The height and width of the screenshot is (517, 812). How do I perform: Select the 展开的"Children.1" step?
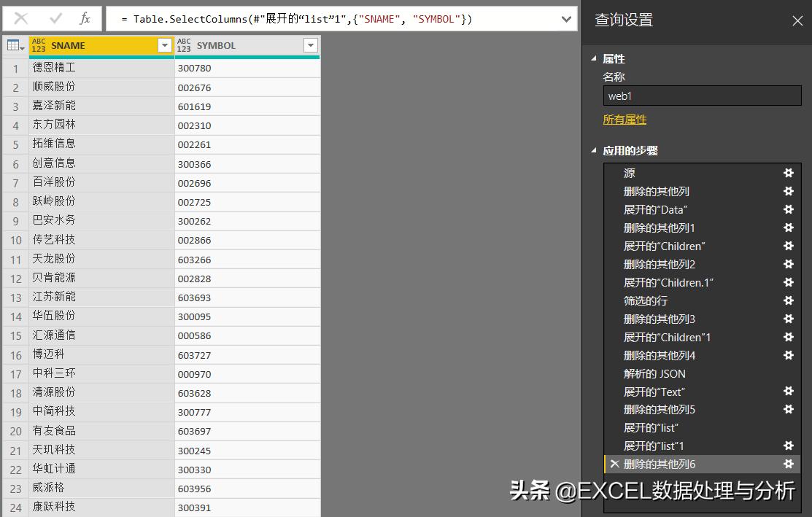point(668,282)
